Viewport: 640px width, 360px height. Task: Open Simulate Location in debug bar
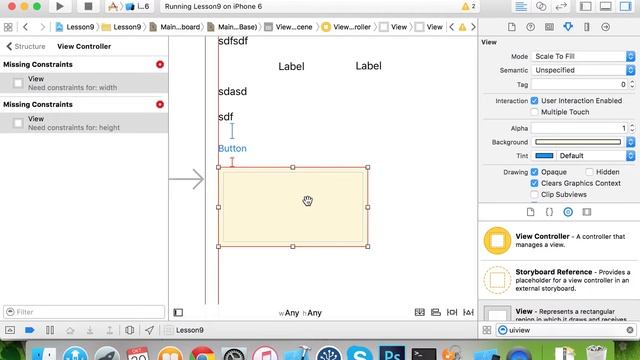pyautogui.click(x=149, y=330)
